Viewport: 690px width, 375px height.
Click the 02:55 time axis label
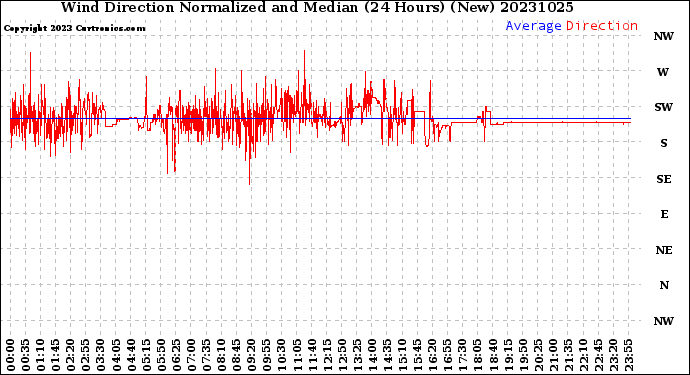pyautogui.click(x=86, y=355)
